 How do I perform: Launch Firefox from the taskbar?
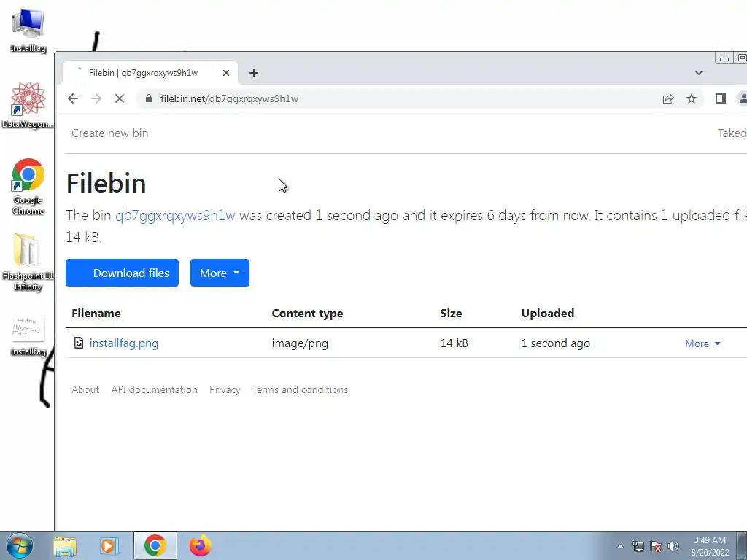pyautogui.click(x=200, y=545)
